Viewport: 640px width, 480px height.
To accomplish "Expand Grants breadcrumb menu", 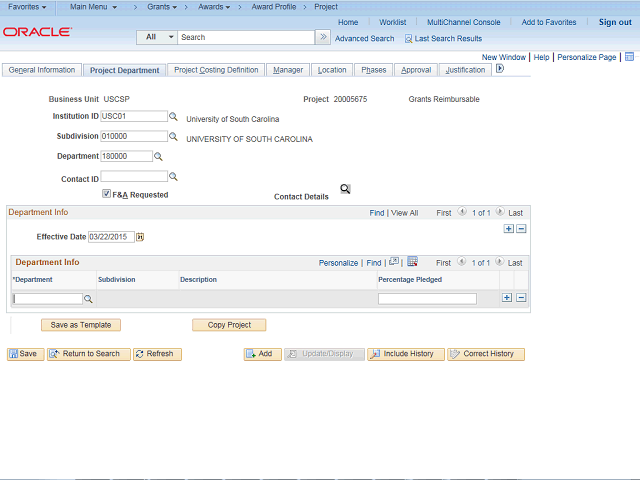I will pos(162,7).
